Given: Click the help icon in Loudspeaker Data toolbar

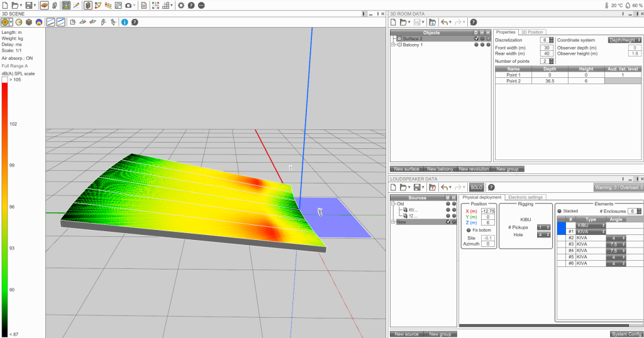Looking at the screenshot, I should [491, 187].
